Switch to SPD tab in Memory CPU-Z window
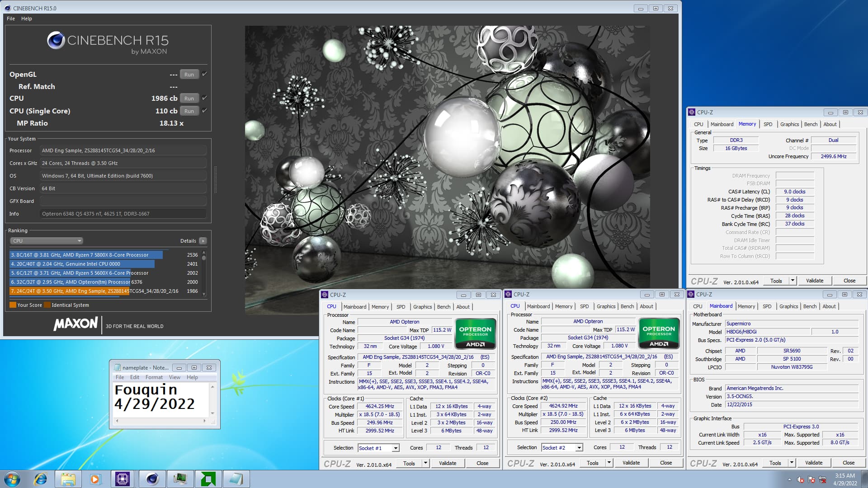 pyautogui.click(x=768, y=124)
